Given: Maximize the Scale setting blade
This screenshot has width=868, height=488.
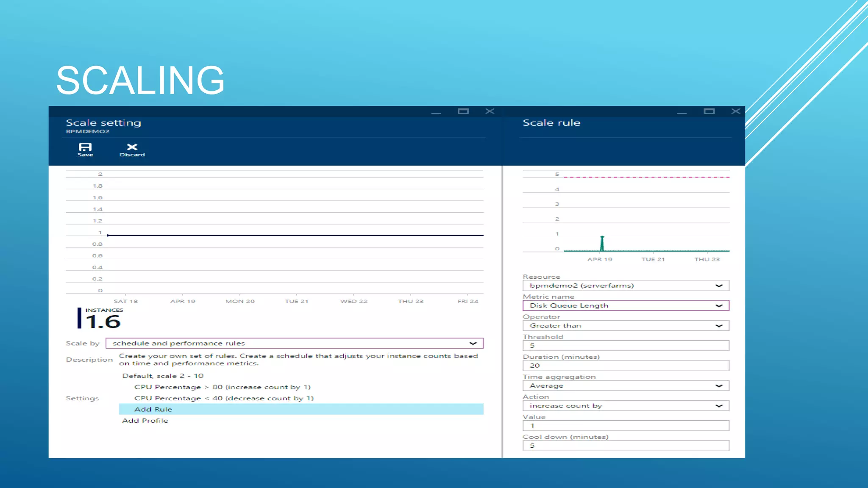Looking at the screenshot, I should point(463,111).
